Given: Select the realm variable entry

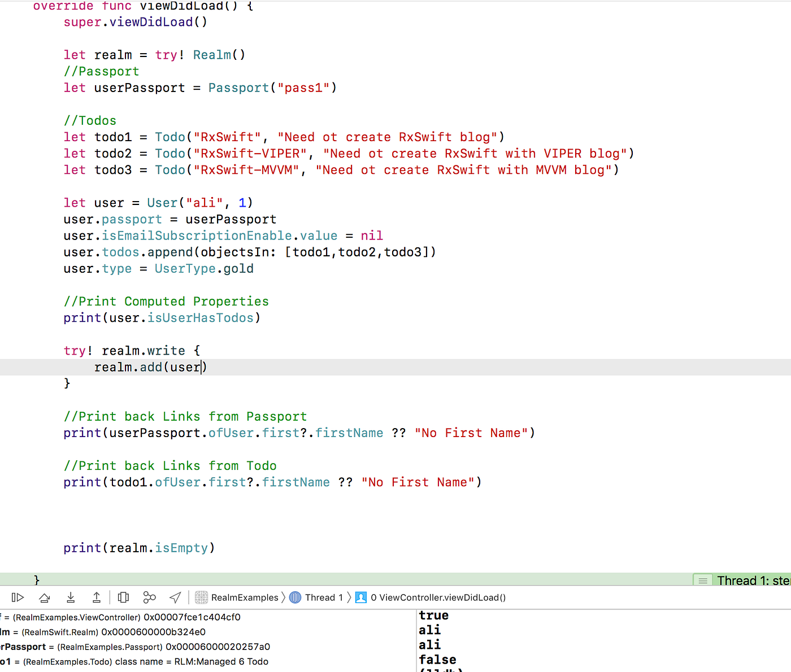Looking at the screenshot, I should (102, 632).
